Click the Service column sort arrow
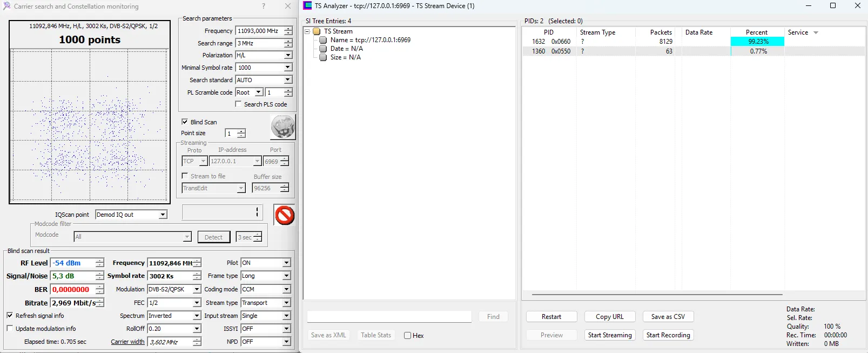 click(x=816, y=33)
